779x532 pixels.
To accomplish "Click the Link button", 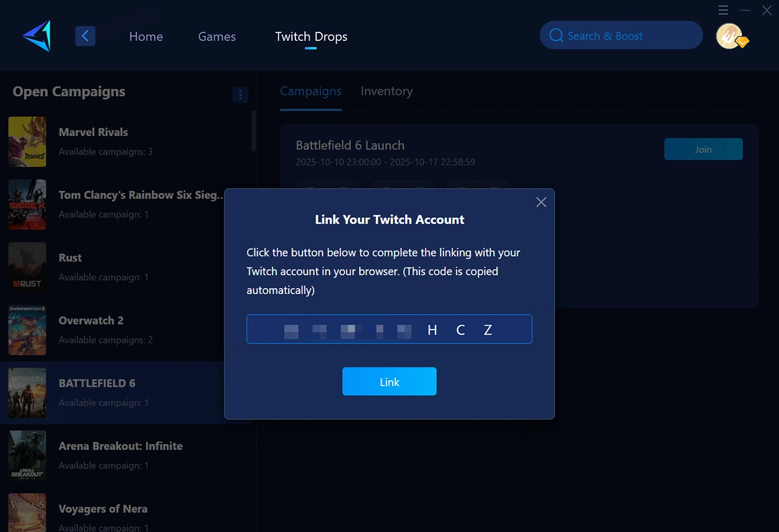I will click(x=389, y=381).
